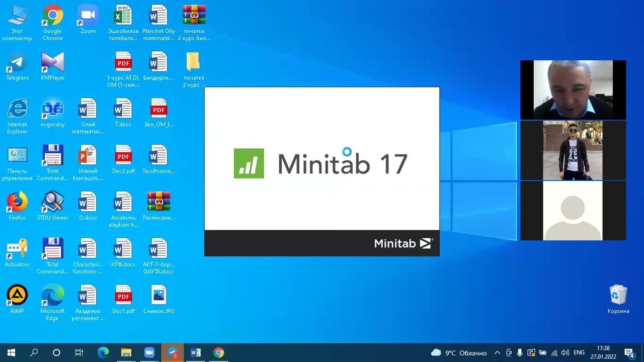Open the Корзина recycle bin
644x362 pixels.
point(618,300)
